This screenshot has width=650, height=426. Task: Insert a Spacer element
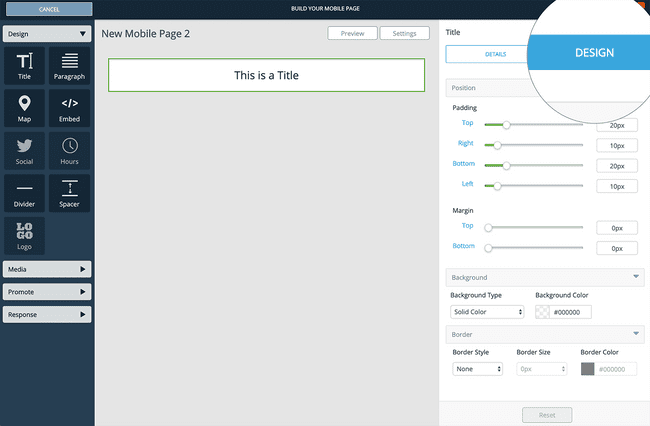[70, 194]
